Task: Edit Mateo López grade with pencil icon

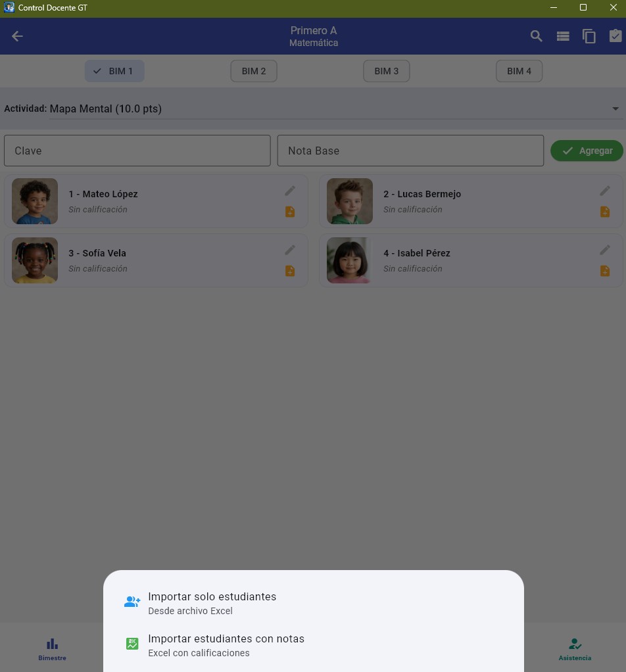Action: click(x=290, y=191)
